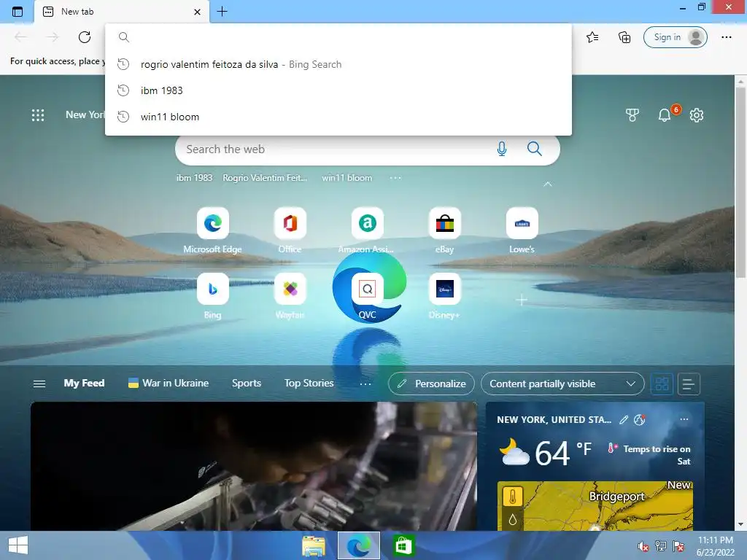Image resolution: width=747 pixels, height=560 pixels.
Task: Open a new tab with plus button
Action: (x=222, y=12)
